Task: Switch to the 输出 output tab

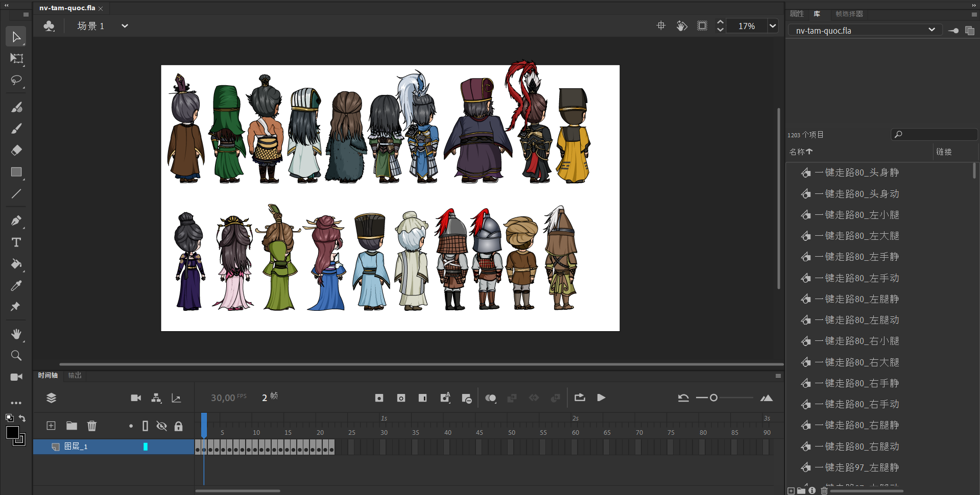Action: pyautogui.click(x=75, y=376)
